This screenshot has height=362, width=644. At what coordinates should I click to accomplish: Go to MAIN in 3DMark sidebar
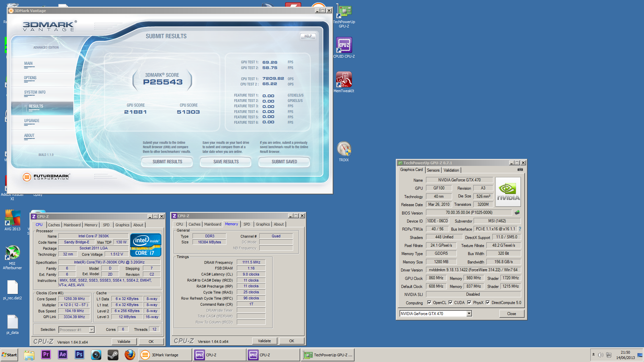29,64
